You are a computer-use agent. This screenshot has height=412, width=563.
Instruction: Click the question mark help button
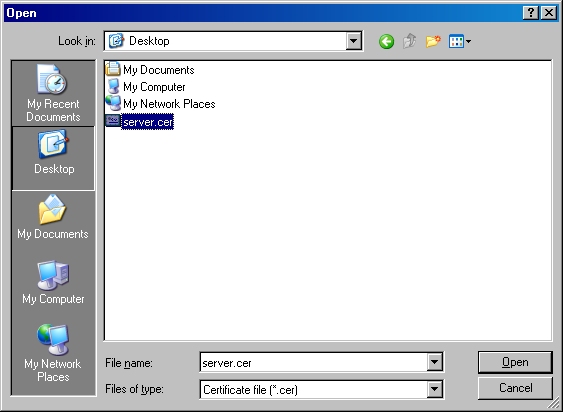(x=531, y=13)
